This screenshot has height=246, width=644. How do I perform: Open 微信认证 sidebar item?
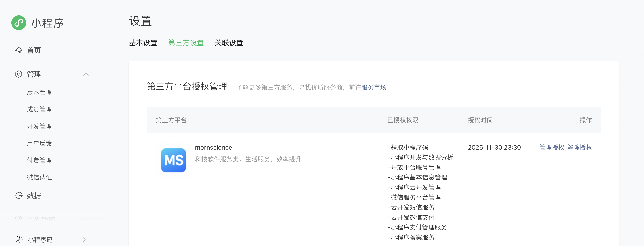click(39, 177)
